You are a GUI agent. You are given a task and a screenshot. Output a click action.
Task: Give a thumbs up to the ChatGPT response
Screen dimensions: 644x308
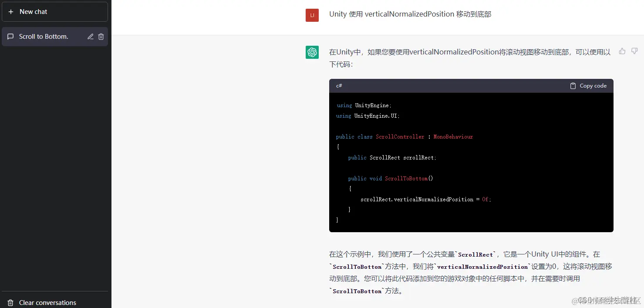click(622, 51)
